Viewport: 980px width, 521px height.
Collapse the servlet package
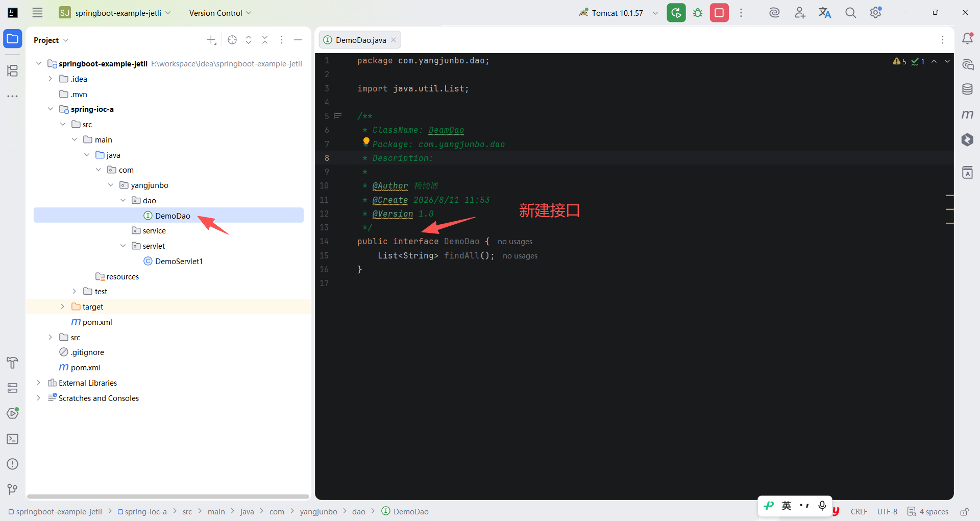123,246
